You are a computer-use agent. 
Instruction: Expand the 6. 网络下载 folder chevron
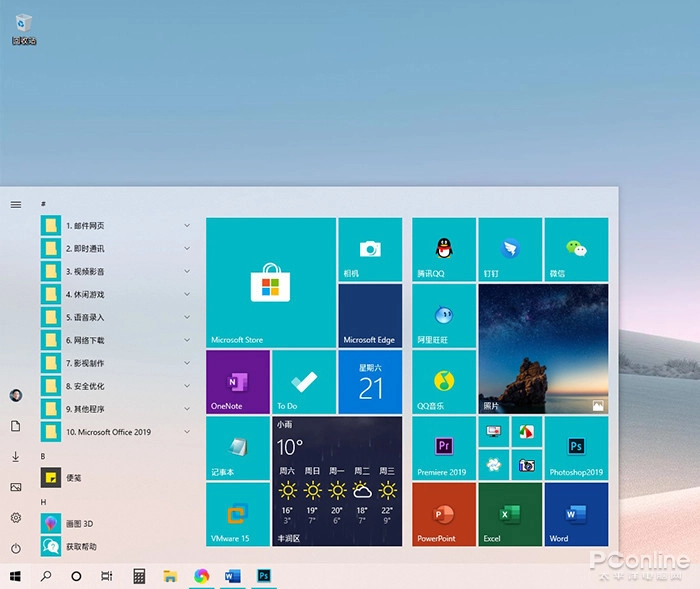[x=187, y=340]
